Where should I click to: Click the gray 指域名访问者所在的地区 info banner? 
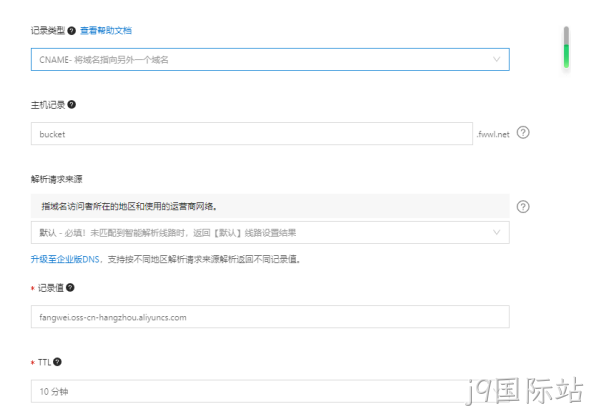coord(270,206)
